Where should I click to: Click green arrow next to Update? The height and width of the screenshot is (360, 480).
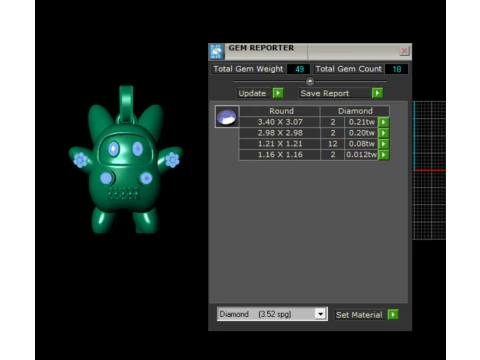pyautogui.click(x=278, y=93)
